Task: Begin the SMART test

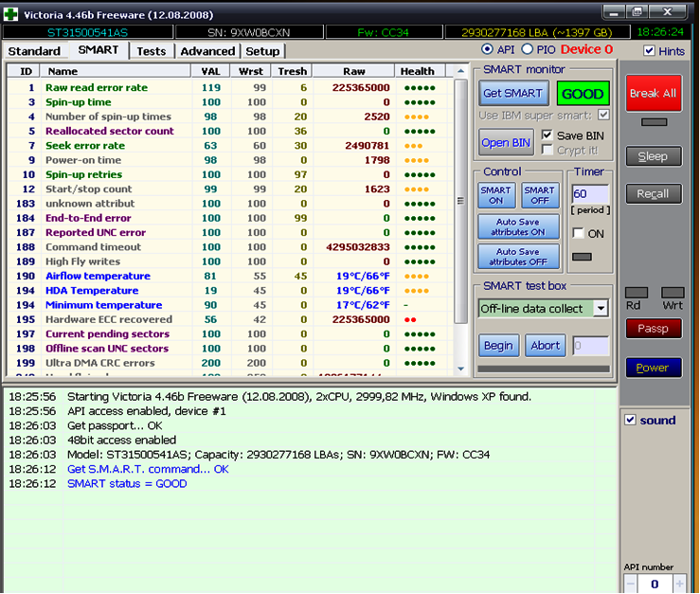Action: pyautogui.click(x=498, y=346)
